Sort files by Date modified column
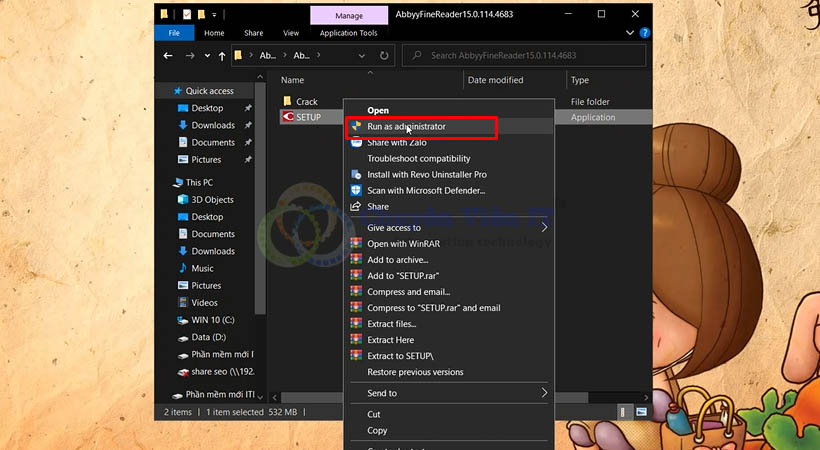The height and width of the screenshot is (450, 820). (495, 80)
